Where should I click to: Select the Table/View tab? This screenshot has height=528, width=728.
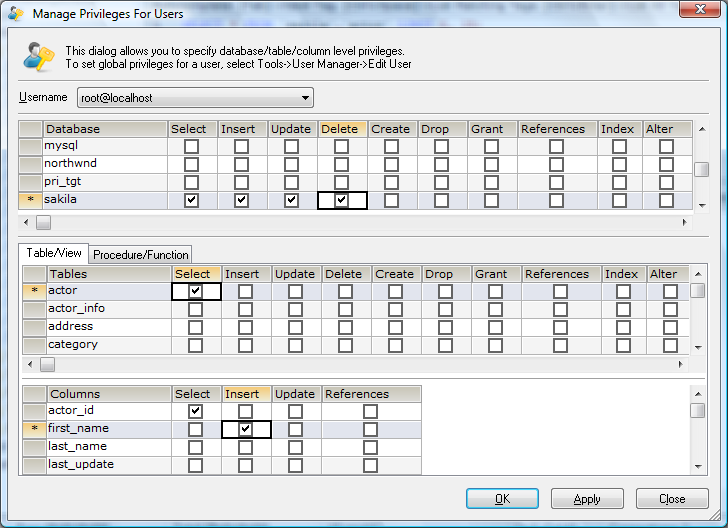[54, 254]
